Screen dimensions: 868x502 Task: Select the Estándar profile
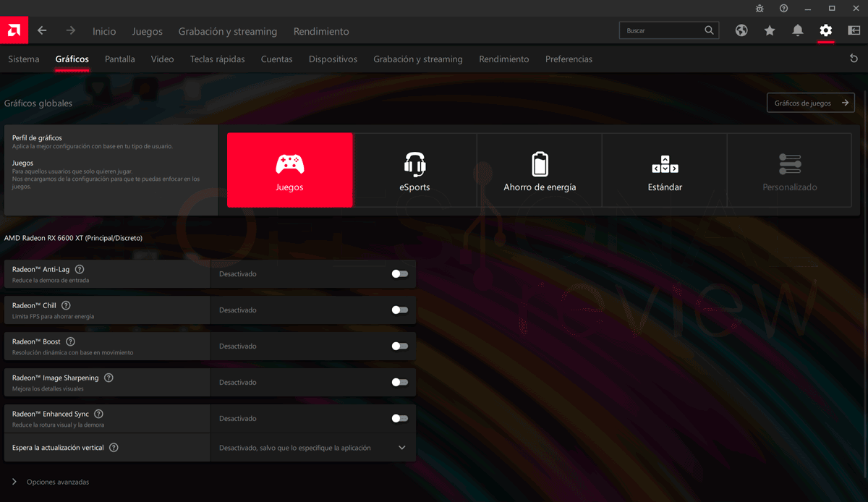coord(665,170)
